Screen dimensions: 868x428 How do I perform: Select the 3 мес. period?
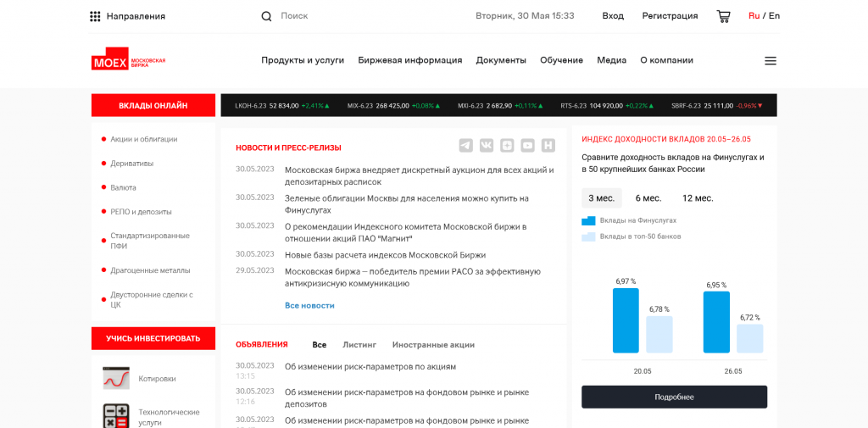pos(601,197)
